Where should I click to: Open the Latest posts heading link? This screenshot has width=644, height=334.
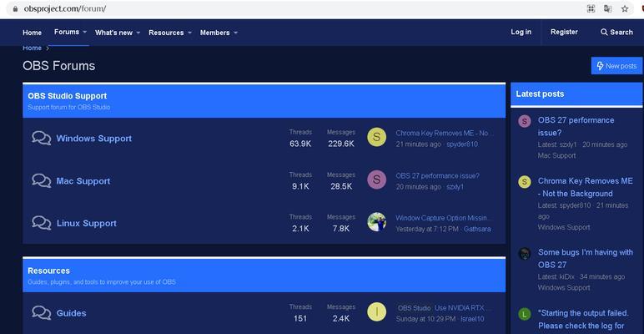pyautogui.click(x=540, y=94)
